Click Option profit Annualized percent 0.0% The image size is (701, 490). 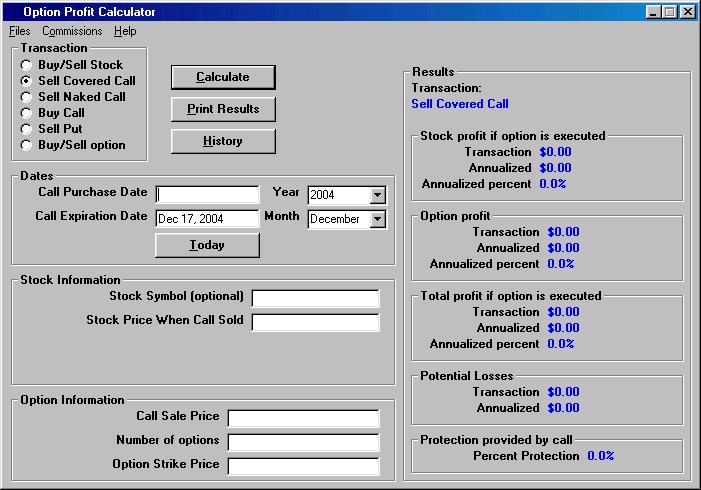[561, 264]
